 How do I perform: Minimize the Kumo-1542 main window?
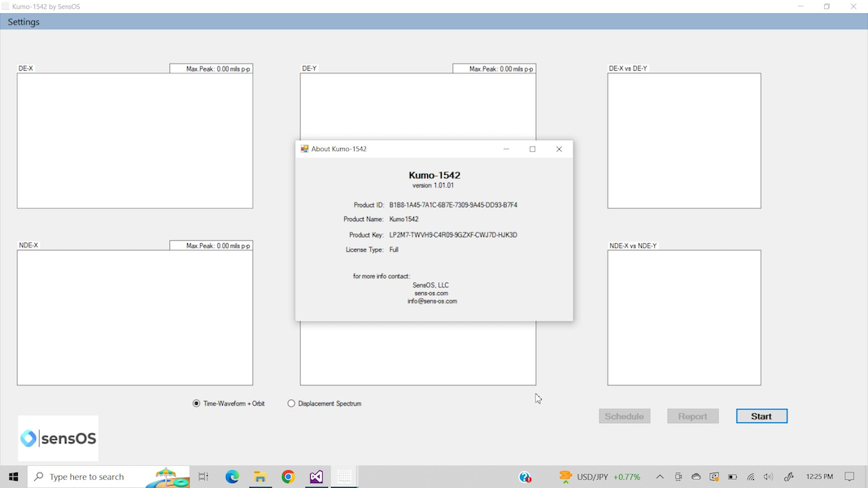click(800, 7)
